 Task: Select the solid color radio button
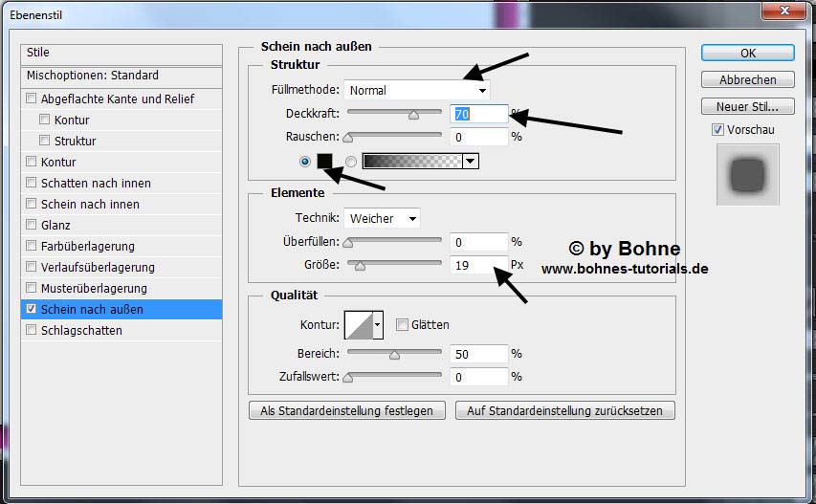pos(305,162)
